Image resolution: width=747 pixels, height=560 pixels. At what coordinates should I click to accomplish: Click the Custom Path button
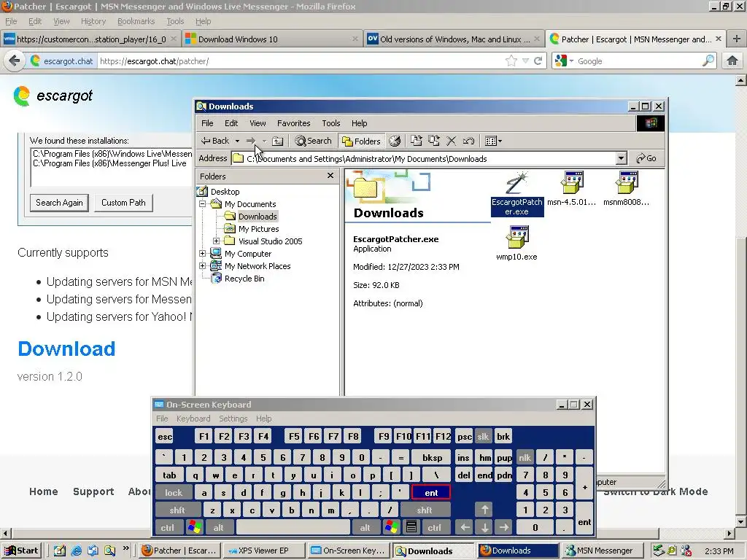click(x=123, y=203)
